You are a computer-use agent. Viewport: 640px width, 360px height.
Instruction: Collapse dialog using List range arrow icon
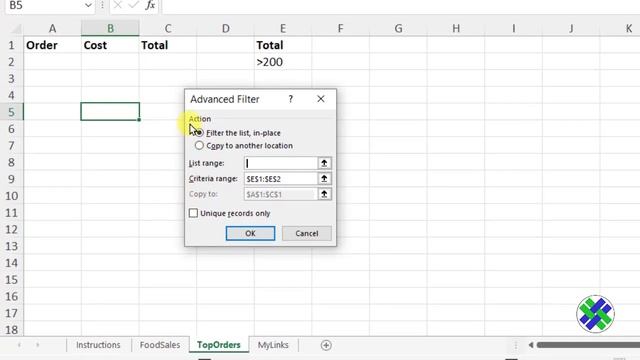coord(324,163)
